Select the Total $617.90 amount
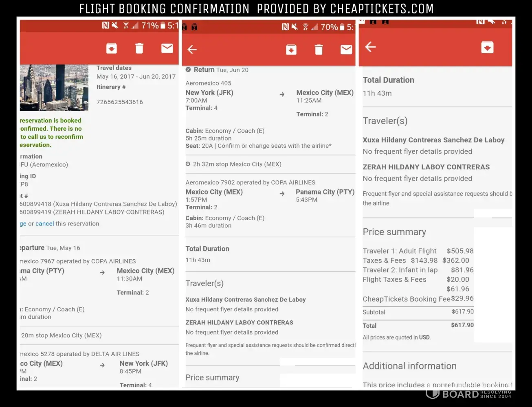This screenshot has height=407, width=532. click(x=462, y=325)
